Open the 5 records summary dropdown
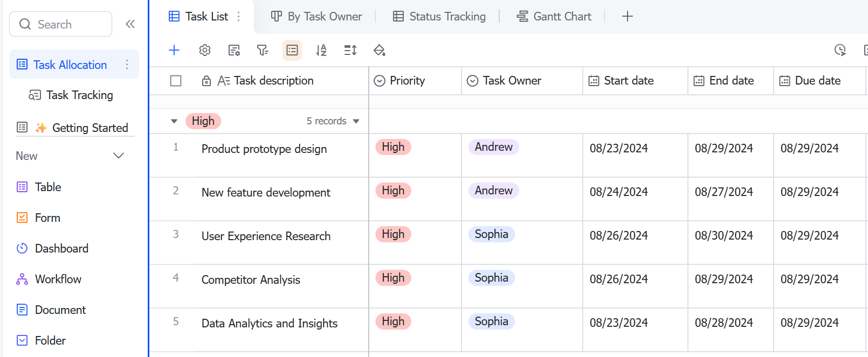868x357 pixels. coord(333,121)
